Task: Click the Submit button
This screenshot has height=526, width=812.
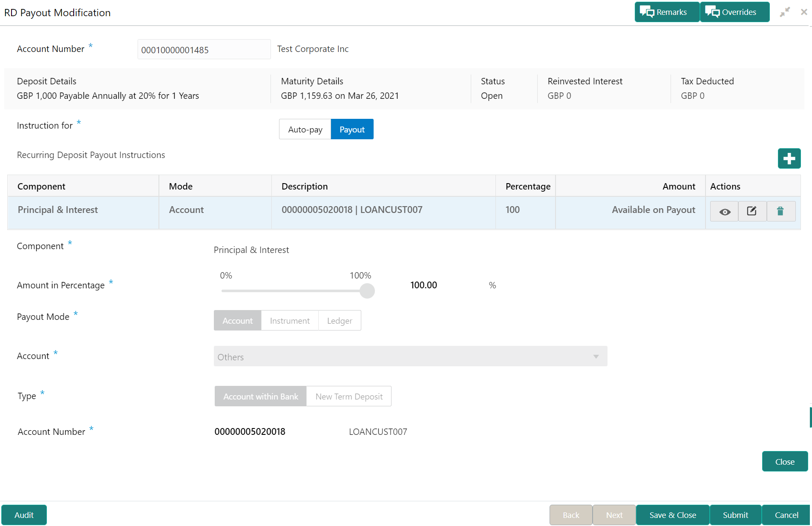Action: coord(735,515)
